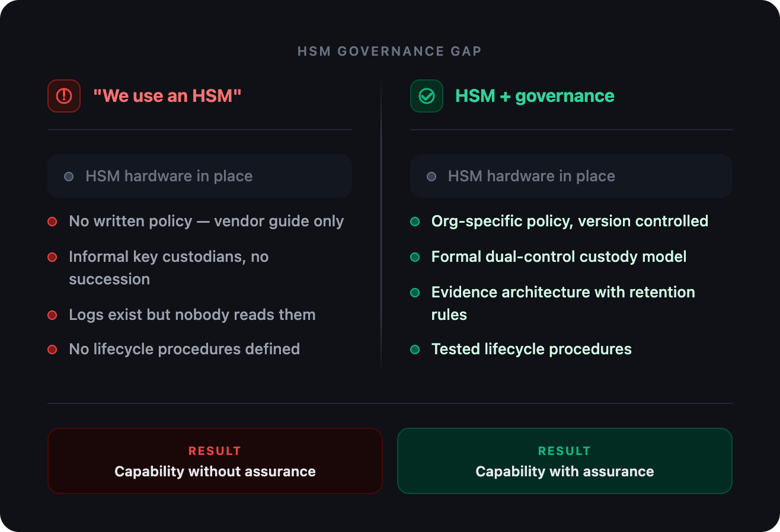Click "No lifecycle procedures defined" item
Screen dimensions: 780x532
[x=184, y=349]
